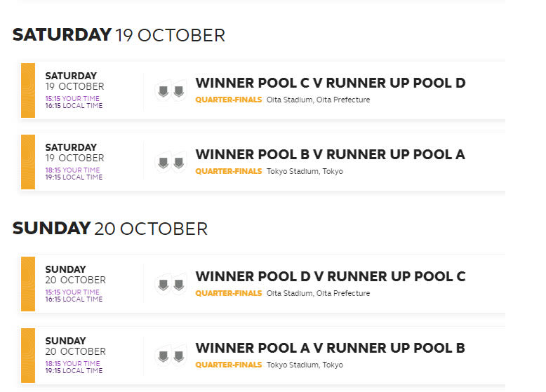This screenshot has height=392, width=546.
Task: Click right shield icon for Runner Up Pool B
Action: click(179, 356)
